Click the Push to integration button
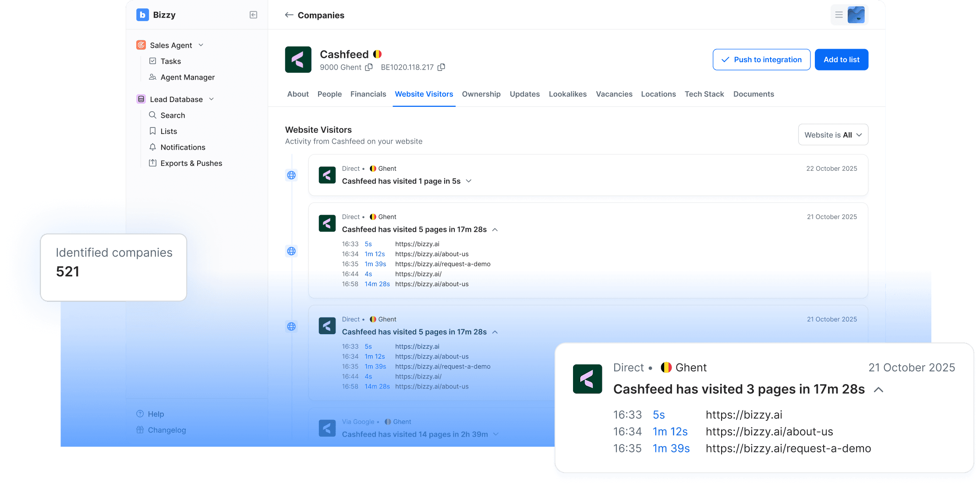Viewport: 980px width, 487px height. pos(761,60)
